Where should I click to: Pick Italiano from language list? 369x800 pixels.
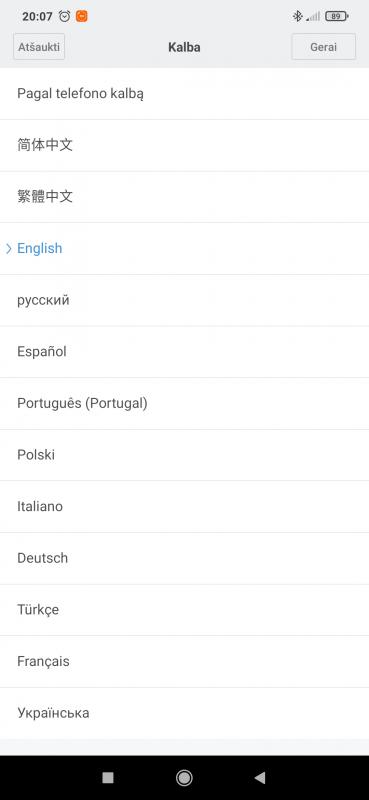pos(184,507)
